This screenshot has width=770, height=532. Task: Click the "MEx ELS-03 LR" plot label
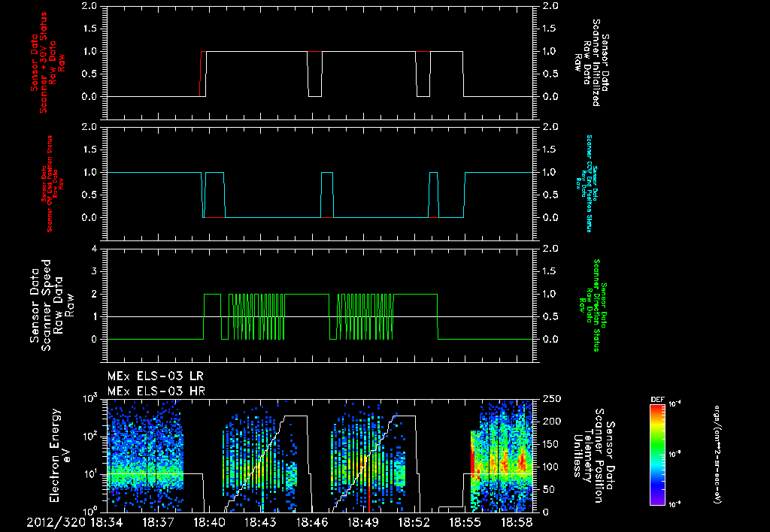click(155, 376)
